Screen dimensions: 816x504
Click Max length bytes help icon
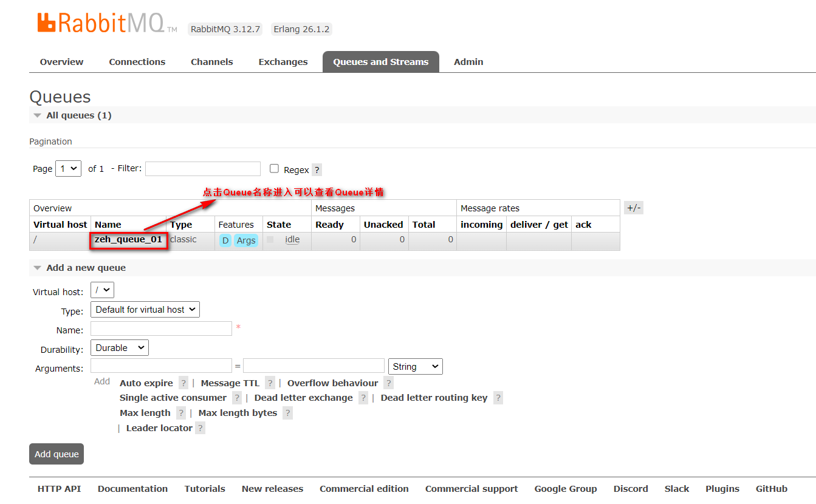point(287,413)
